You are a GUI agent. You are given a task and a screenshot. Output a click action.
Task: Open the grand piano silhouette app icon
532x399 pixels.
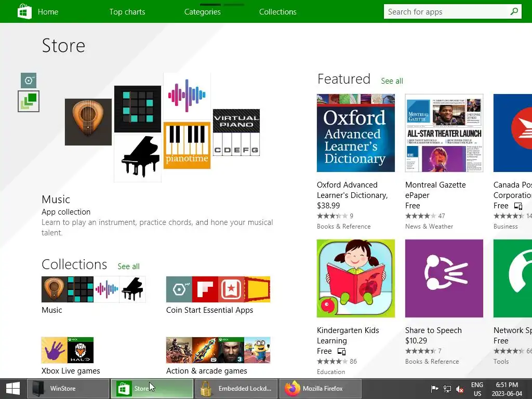tap(137, 158)
